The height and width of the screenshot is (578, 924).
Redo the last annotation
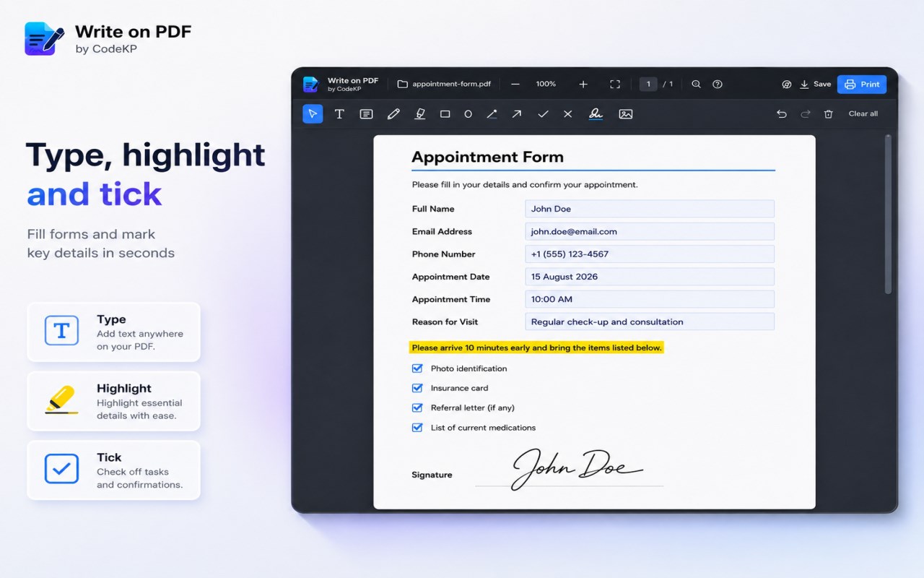pos(806,114)
